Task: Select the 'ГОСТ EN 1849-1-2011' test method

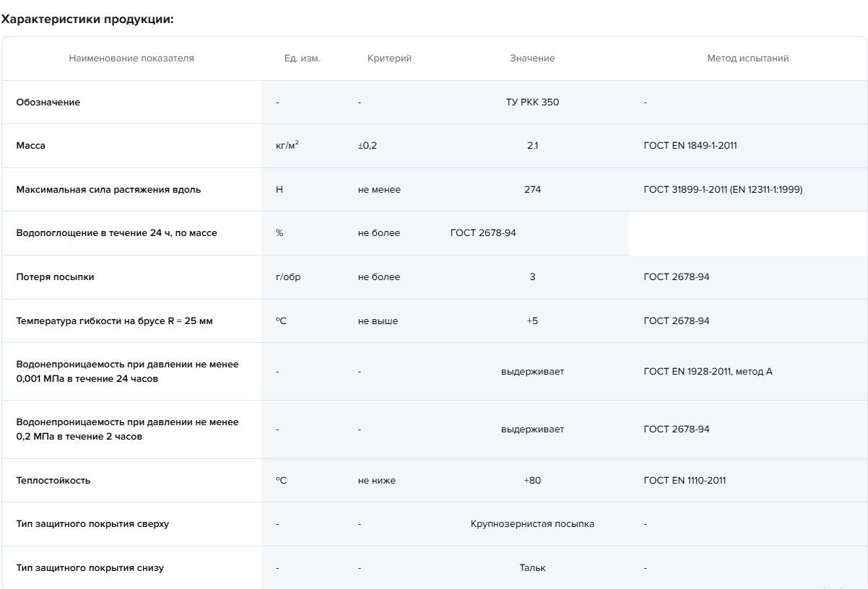Action: point(690,146)
